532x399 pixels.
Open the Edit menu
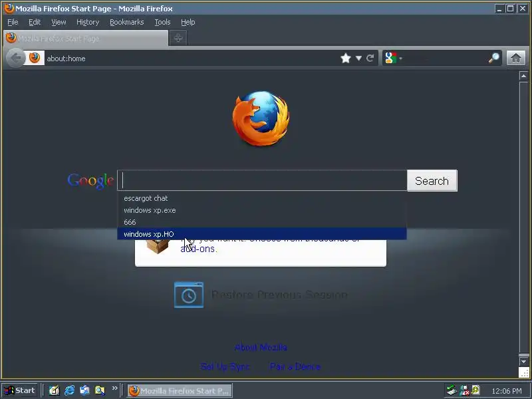pos(35,22)
